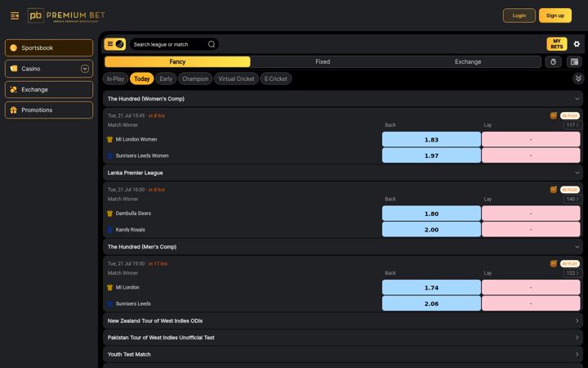The image size is (588, 368).
Task: Click Lay cell for Kandy Royals
Action: tap(531, 230)
